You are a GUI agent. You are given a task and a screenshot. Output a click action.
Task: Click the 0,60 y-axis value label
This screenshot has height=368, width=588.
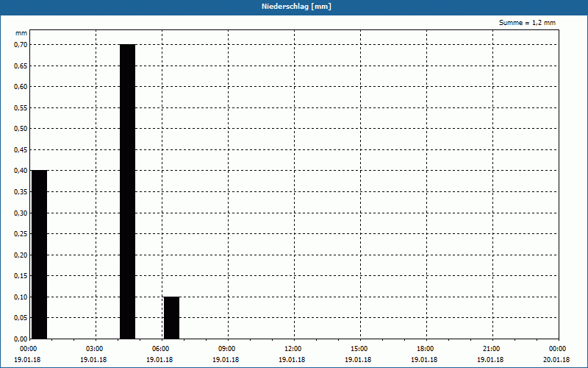tap(21, 87)
